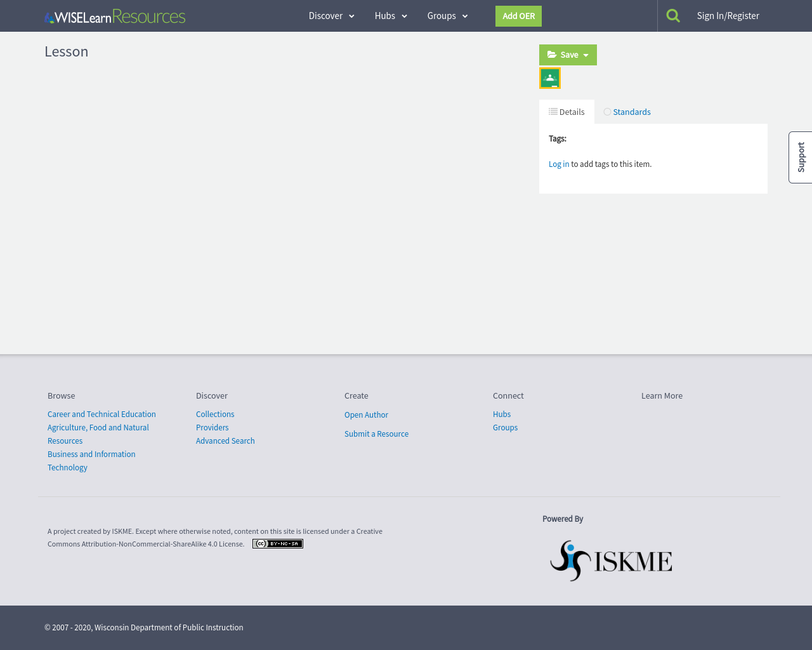
Task: Expand the Hubs menu
Action: (x=391, y=16)
